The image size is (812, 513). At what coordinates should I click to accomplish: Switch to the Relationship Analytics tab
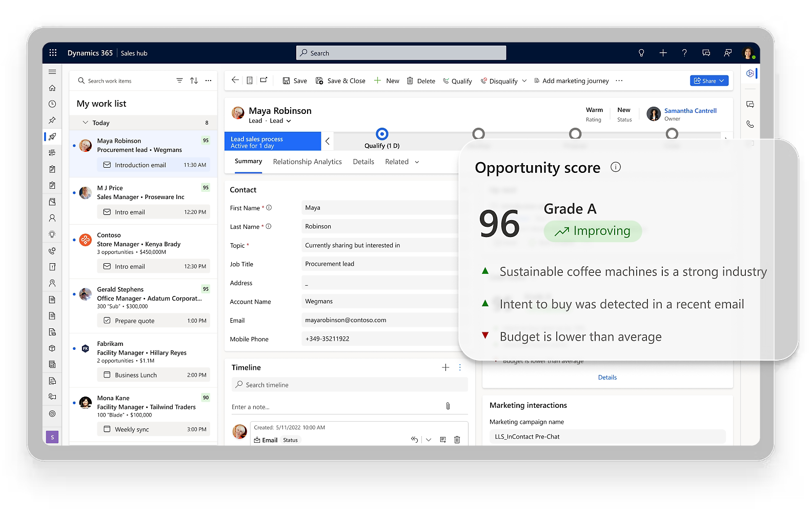coord(307,162)
